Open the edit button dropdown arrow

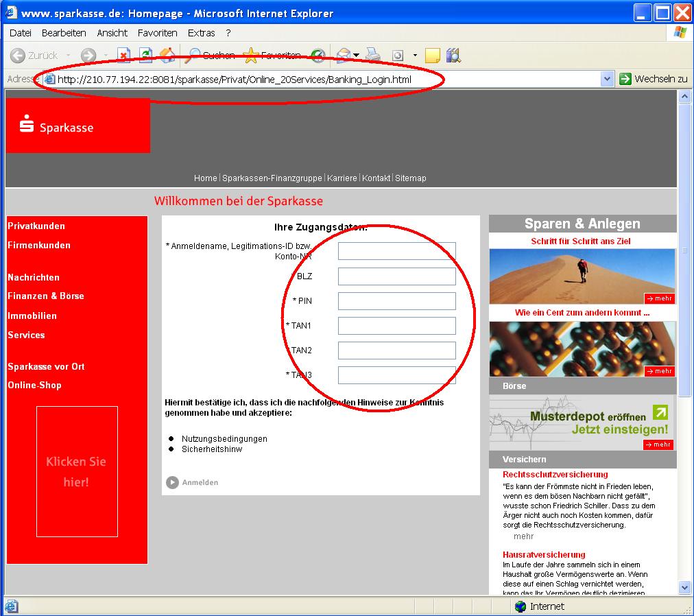point(415,56)
